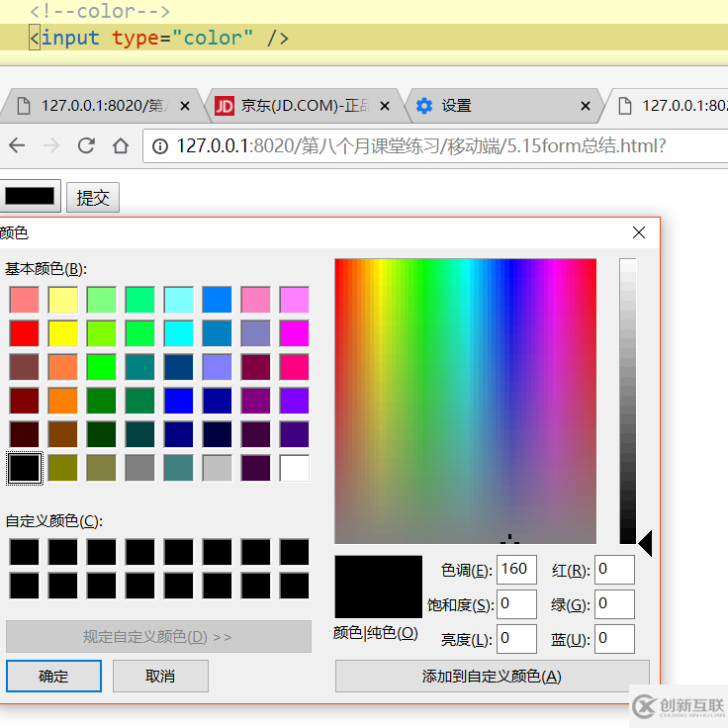
Task: Select the pure red basic color swatch
Action: 24,333
